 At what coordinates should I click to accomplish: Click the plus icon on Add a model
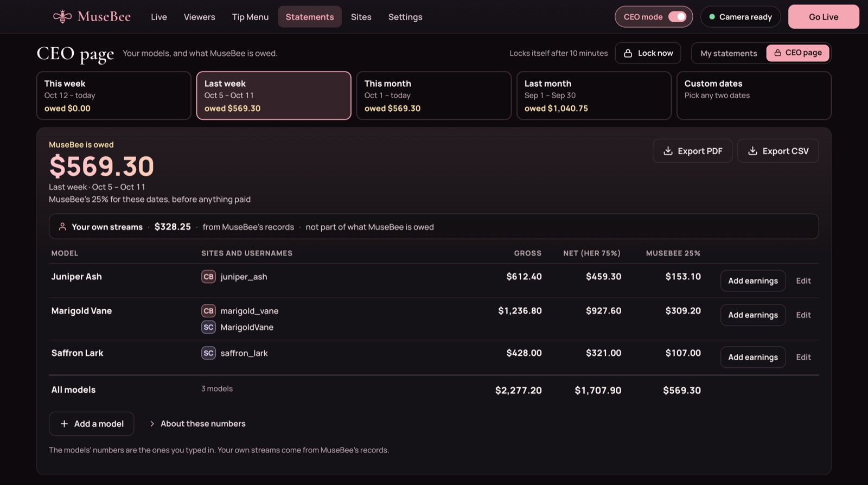point(64,424)
